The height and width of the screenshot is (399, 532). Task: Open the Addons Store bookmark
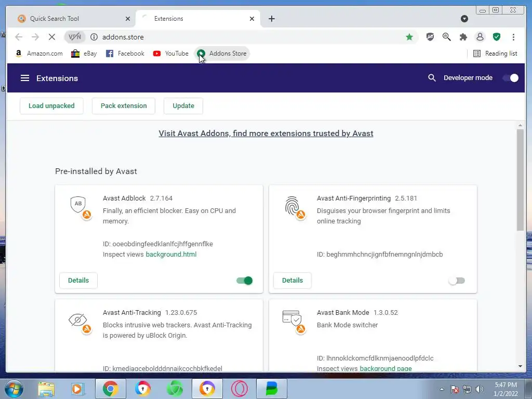click(x=222, y=54)
